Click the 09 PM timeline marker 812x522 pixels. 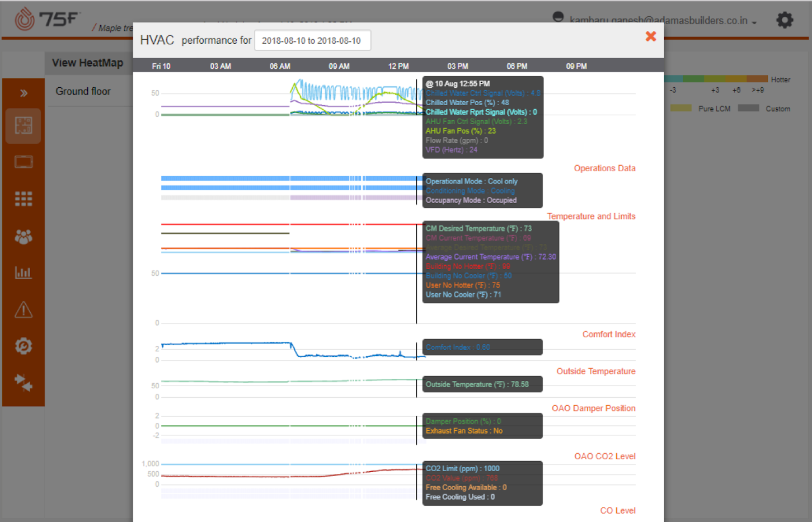click(x=576, y=66)
